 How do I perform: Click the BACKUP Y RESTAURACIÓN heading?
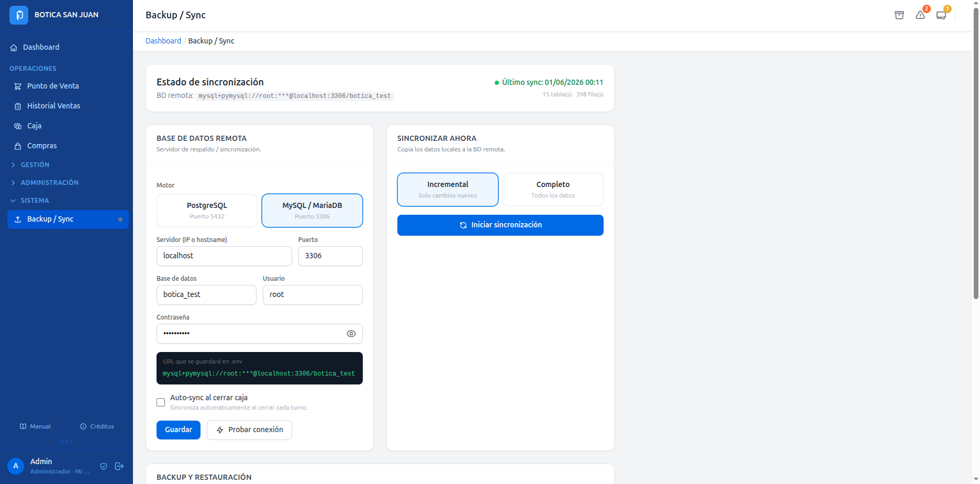pos(204,477)
